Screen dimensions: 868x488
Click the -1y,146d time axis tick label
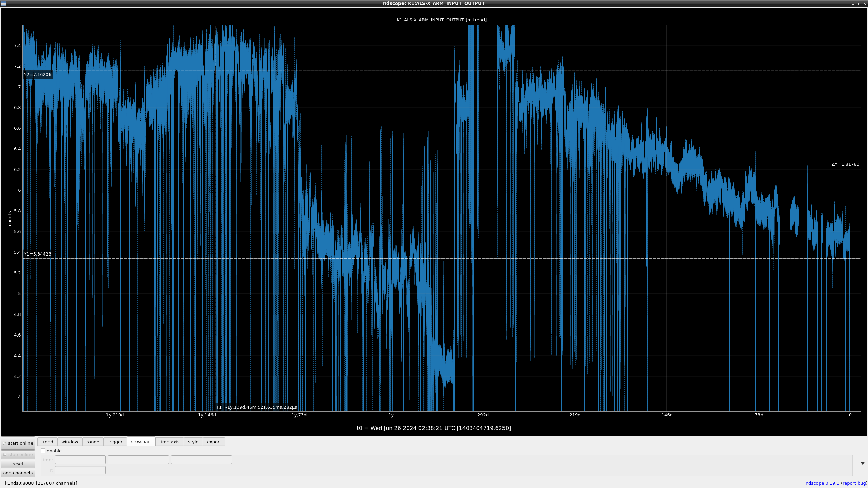click(206, 415)
